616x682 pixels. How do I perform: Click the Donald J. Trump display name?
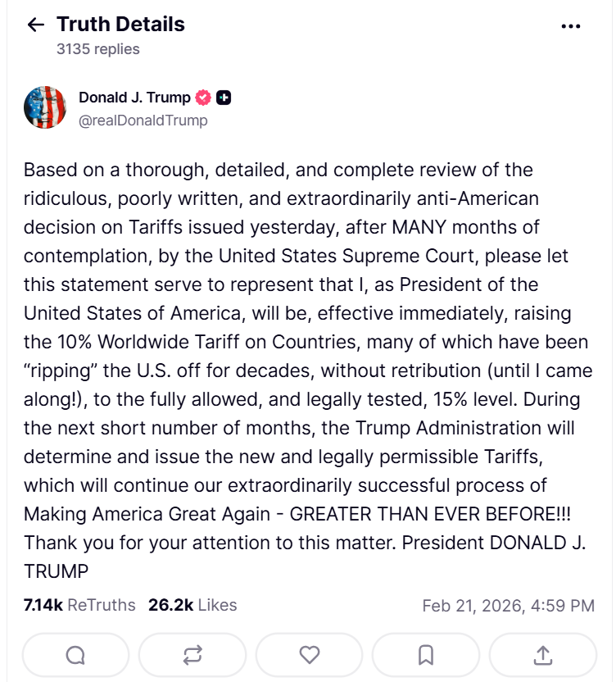pyautogui.click(x=134, y=98)
